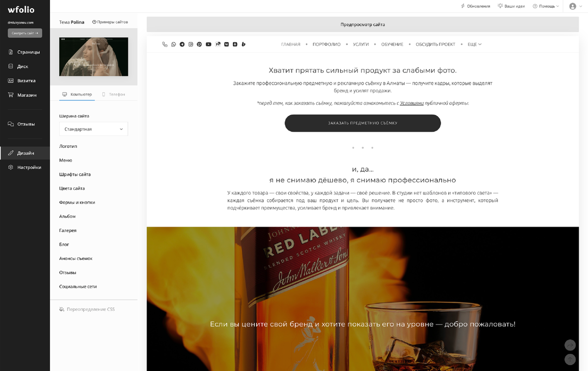Switch the preview to Телефон mode

click(114, 93)
